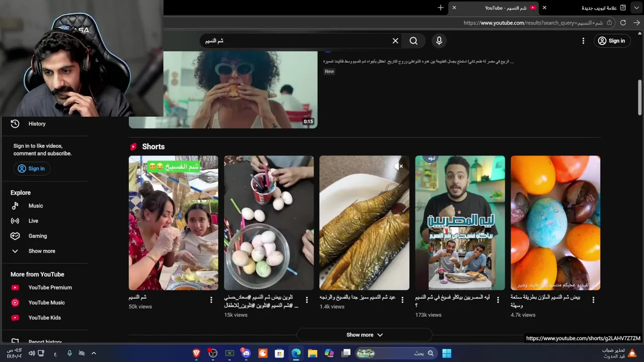
Task: Open options menu for the 1.4k views Short
Action: [403, 300]
